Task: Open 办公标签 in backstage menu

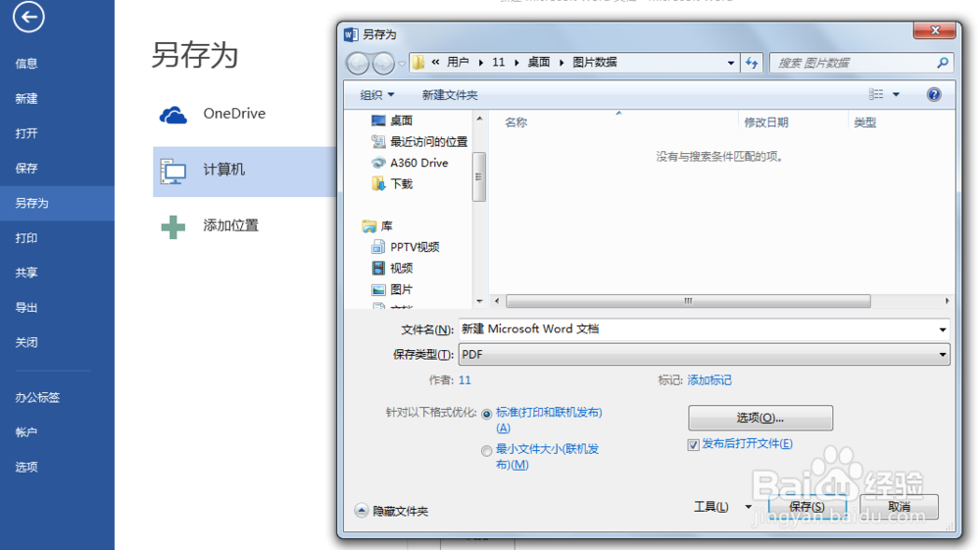Action: pos(37,397)
